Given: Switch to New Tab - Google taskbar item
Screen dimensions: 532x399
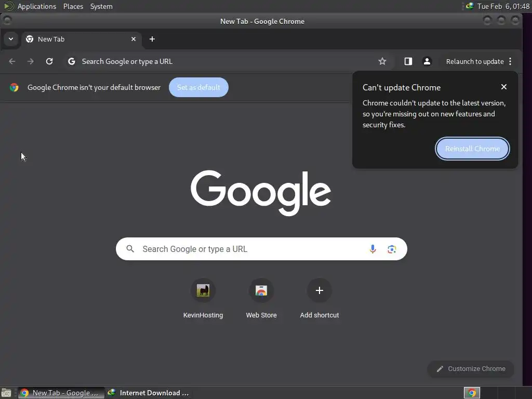Looking at the screenshot, I should 61,393.
